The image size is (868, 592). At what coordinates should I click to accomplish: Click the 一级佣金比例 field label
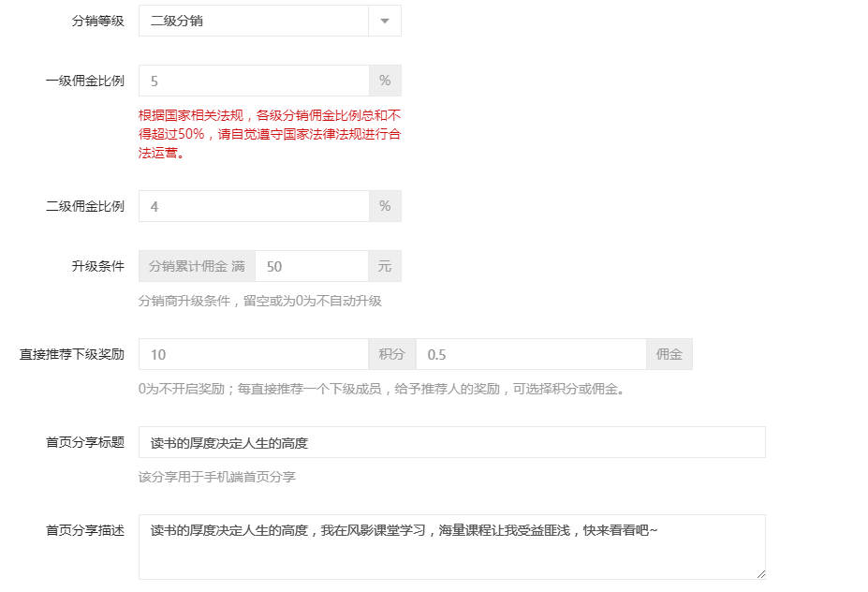pos(85,81)
